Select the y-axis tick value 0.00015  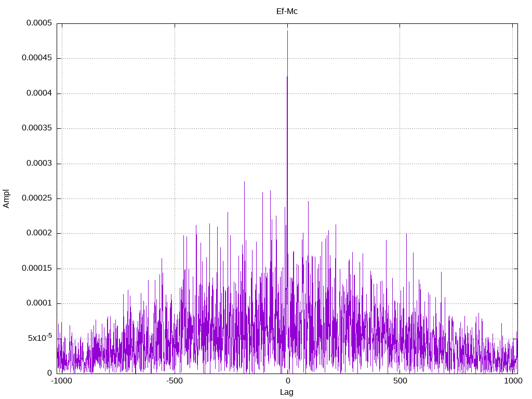click(x=37, y=269)
